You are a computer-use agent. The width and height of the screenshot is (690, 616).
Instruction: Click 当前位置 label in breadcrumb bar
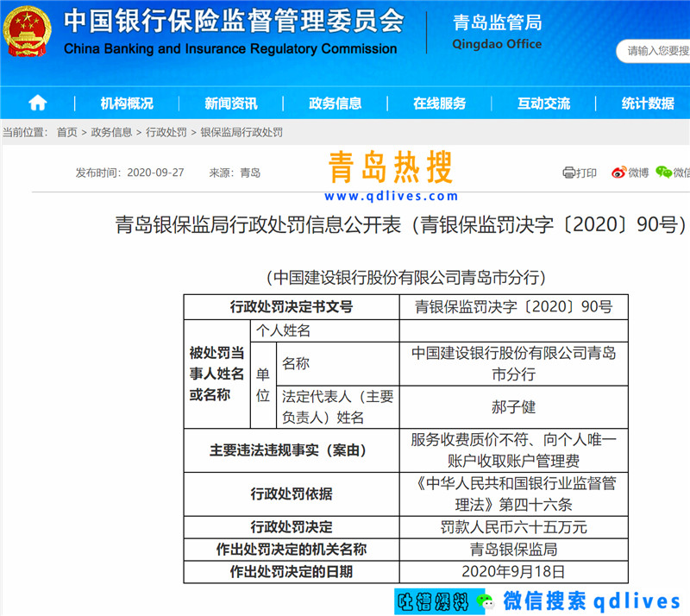tap(24, 132)
